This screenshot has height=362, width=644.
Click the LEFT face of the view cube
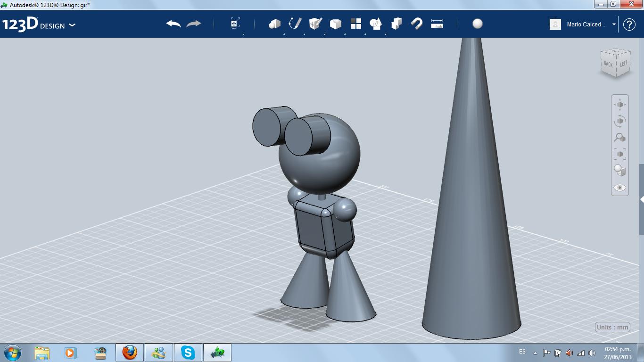coord(623,64)
